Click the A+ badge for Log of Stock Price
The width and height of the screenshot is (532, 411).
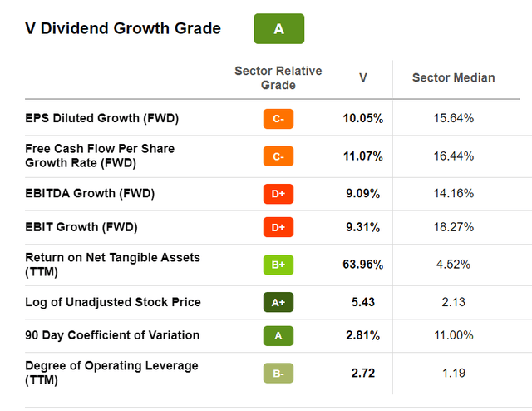point(278,302)
